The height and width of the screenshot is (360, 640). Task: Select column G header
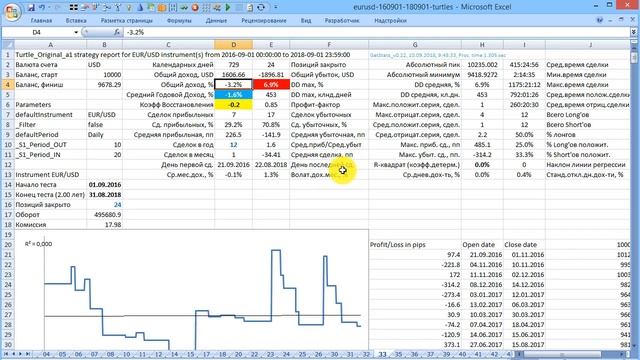[415, 44]
